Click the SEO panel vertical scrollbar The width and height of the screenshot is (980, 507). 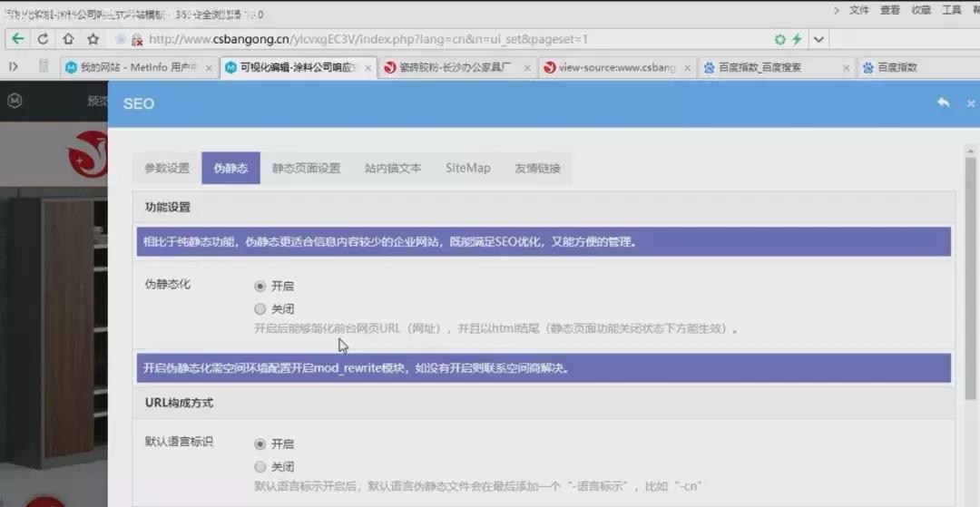click(971, 278)
